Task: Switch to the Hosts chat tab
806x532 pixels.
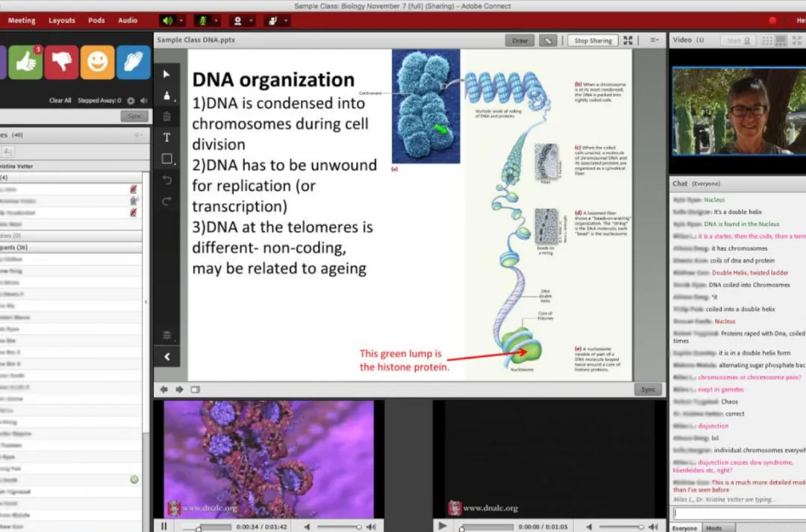Action: [713, 528]
